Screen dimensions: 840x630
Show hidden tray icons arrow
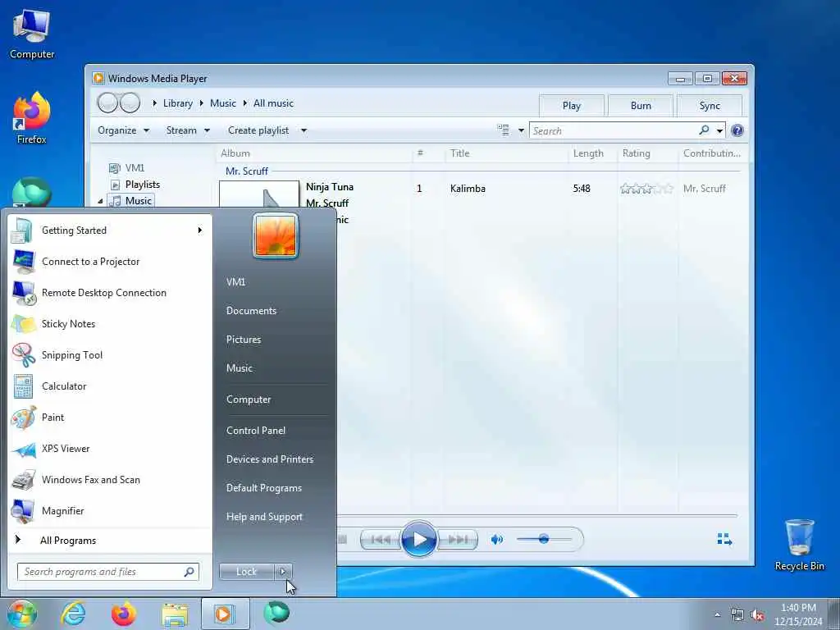(717, 614)
